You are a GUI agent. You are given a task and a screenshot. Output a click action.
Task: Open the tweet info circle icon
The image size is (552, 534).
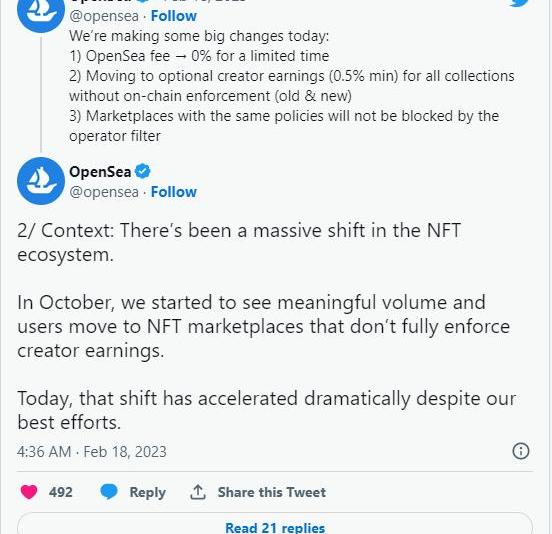521,451
